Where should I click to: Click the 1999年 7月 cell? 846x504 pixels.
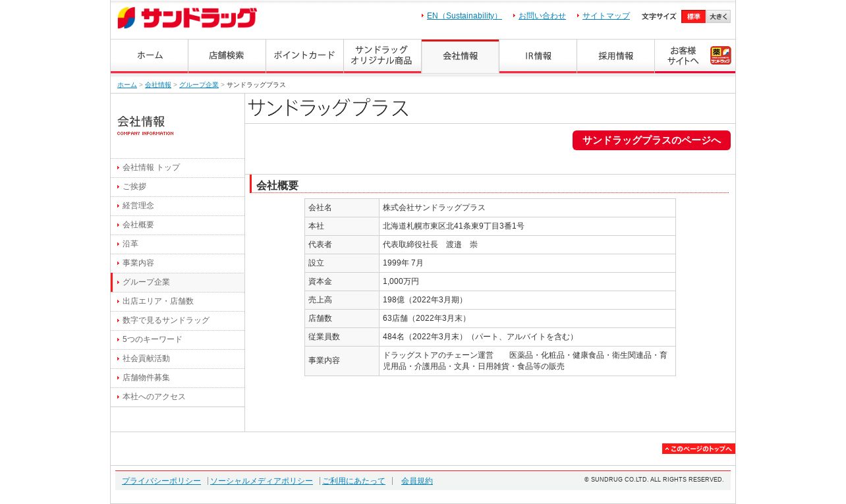coord(527,264)
